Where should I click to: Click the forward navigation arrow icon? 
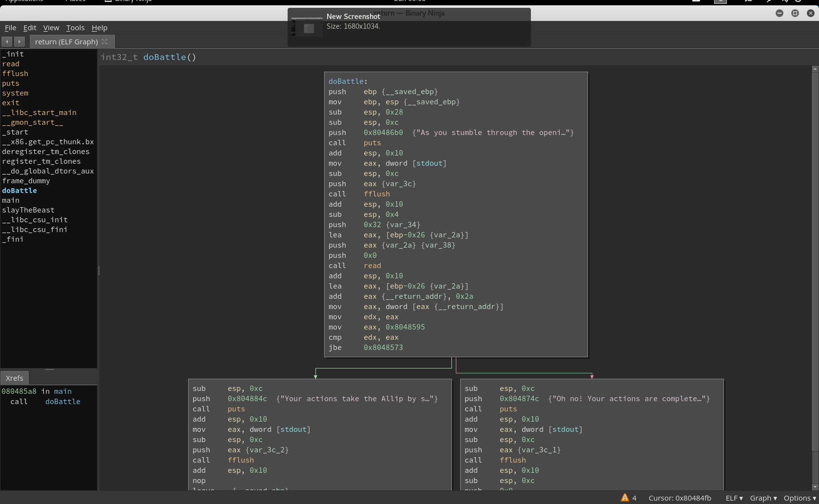(19, 42)
